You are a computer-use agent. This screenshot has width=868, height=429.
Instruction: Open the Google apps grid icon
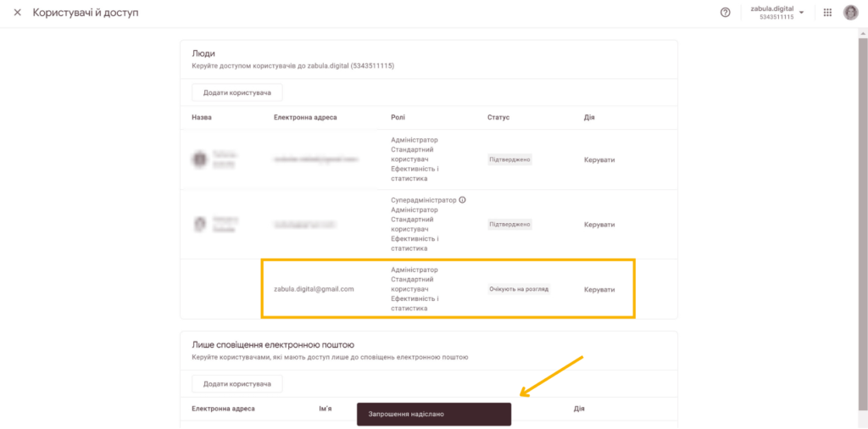(x=827, y=12)
